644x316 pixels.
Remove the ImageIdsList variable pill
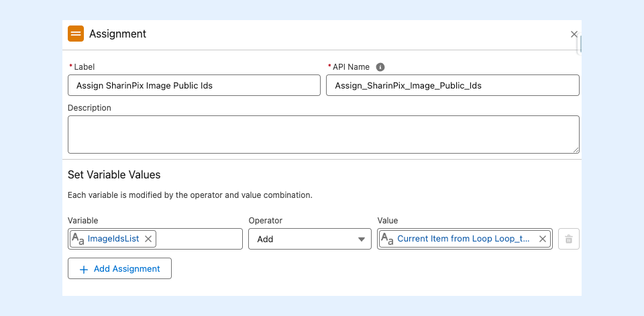coord(148,239)
